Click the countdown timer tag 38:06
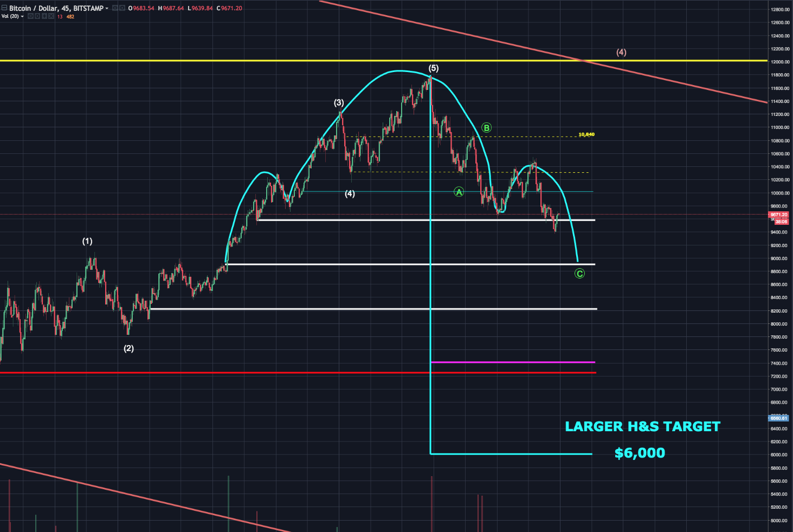Screen dimensions: 793x532 [x=781, y=222]
